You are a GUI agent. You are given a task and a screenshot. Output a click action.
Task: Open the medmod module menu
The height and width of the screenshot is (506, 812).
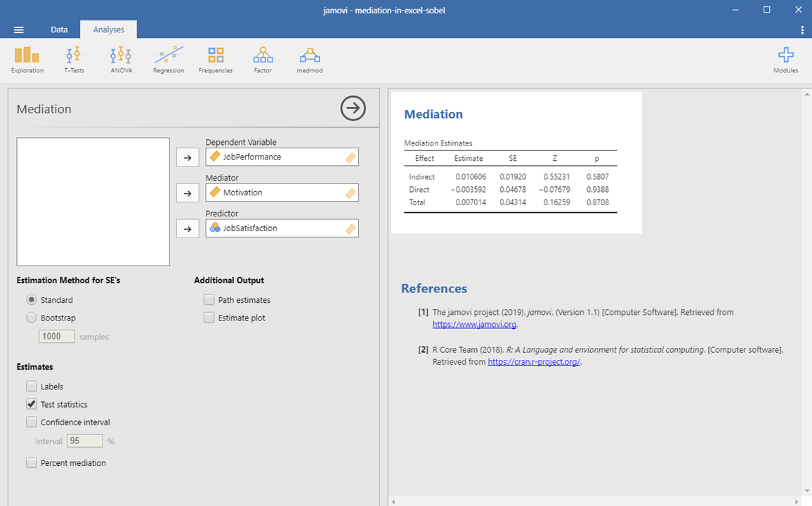coord(310,59)
